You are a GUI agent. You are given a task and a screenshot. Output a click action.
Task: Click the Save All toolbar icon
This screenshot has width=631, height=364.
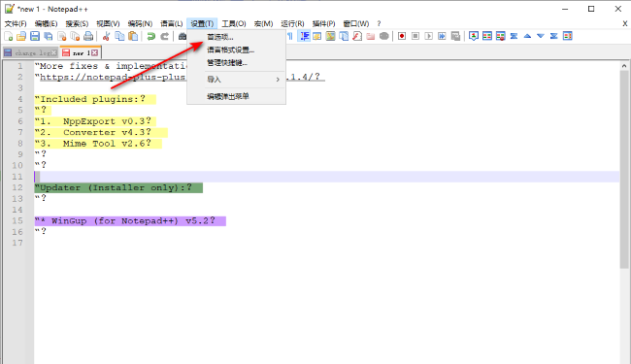(49, 36)
